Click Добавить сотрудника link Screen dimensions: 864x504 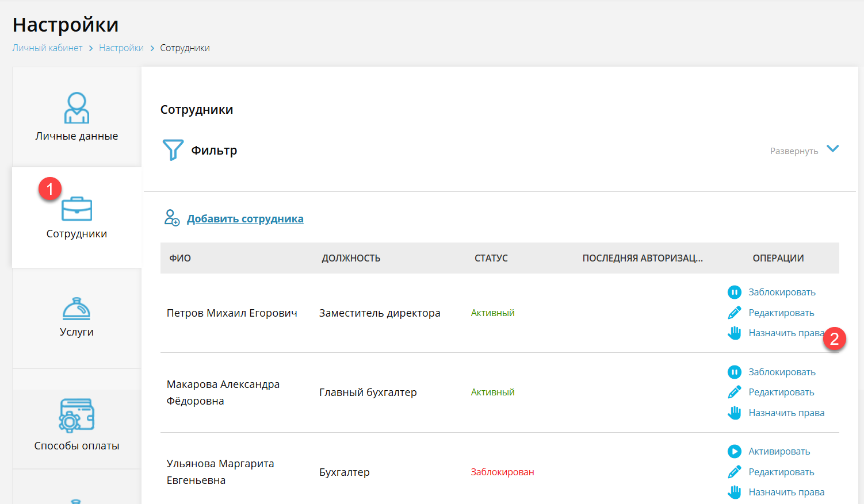[245, 219]
